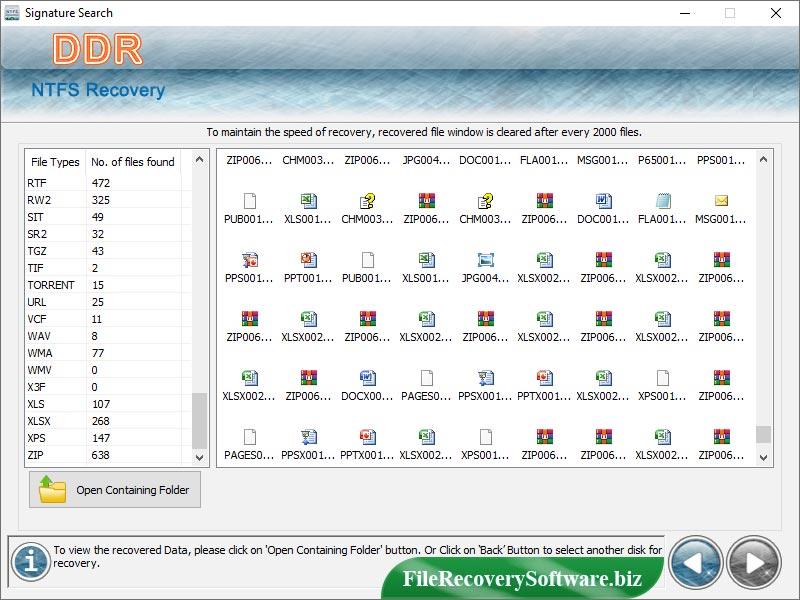Click the PPS001 slideshow file icon
Image resolution: width=800 pixels, height=600 pixels.
pyautogui.click(x=249, y=260)
